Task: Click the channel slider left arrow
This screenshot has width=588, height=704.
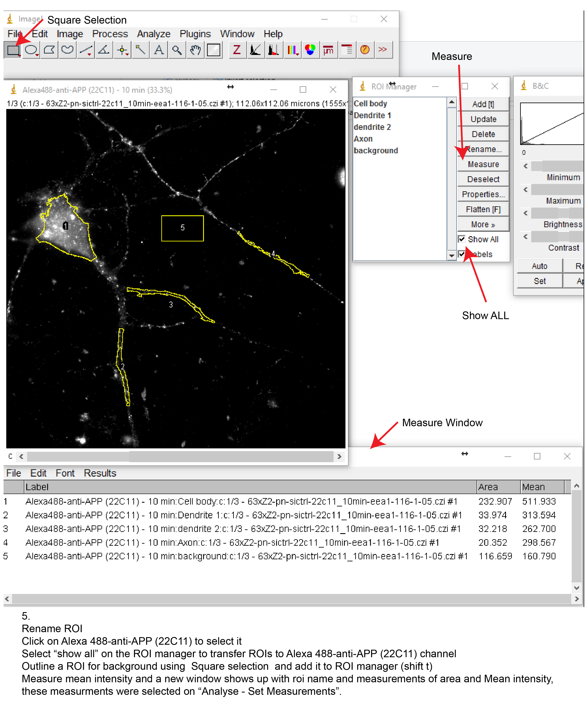Action: (21, 457)
